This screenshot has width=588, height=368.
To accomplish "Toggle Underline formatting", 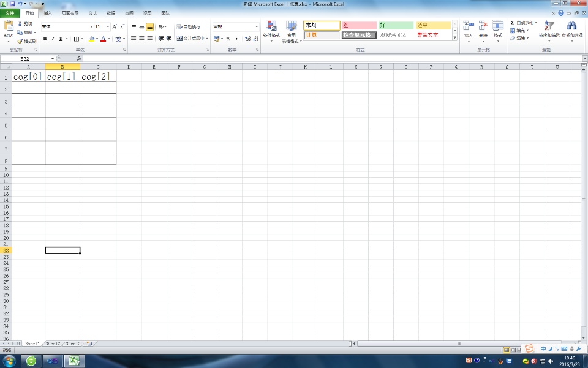I will coord(61,39).
